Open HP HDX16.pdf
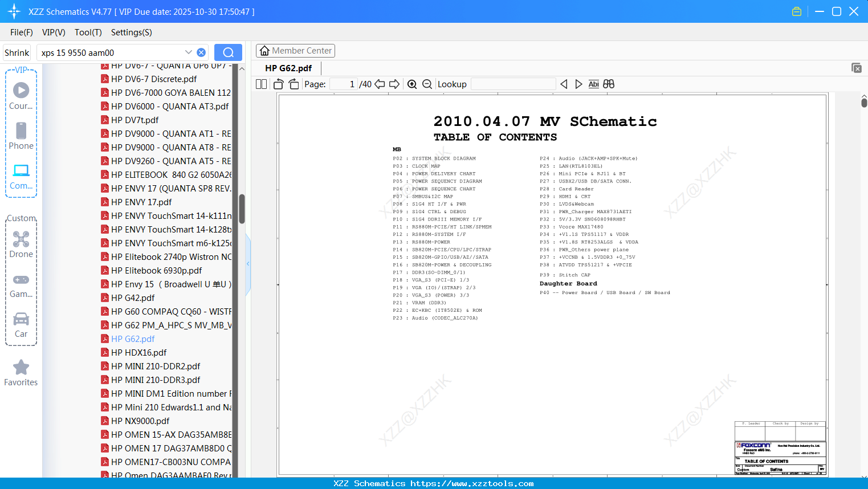The image size is (868, 489). (139, 353)
